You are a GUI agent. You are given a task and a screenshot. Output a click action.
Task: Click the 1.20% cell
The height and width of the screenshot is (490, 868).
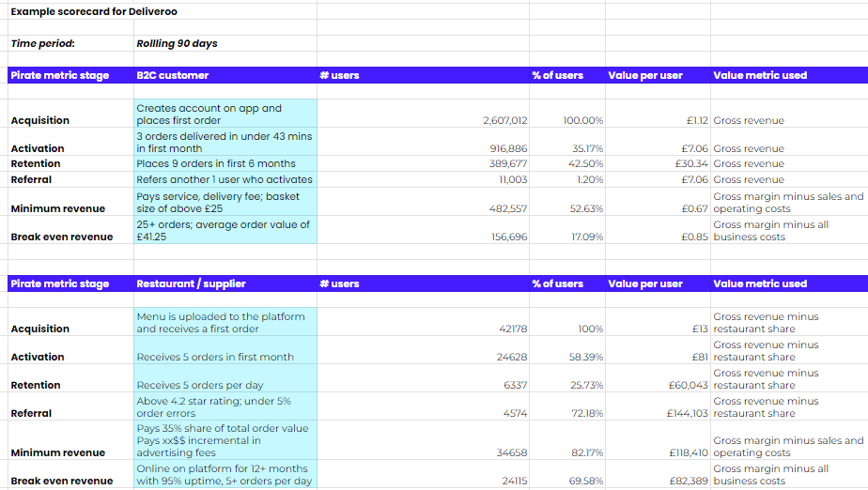pyautogui.click(x=567, y=179)
